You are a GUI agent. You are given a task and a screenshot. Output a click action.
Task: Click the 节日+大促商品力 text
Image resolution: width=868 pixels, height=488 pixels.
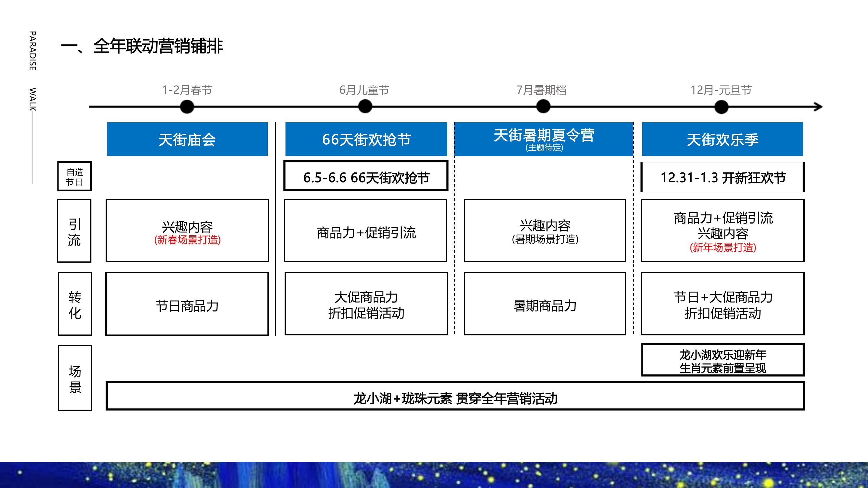point(723,297)
